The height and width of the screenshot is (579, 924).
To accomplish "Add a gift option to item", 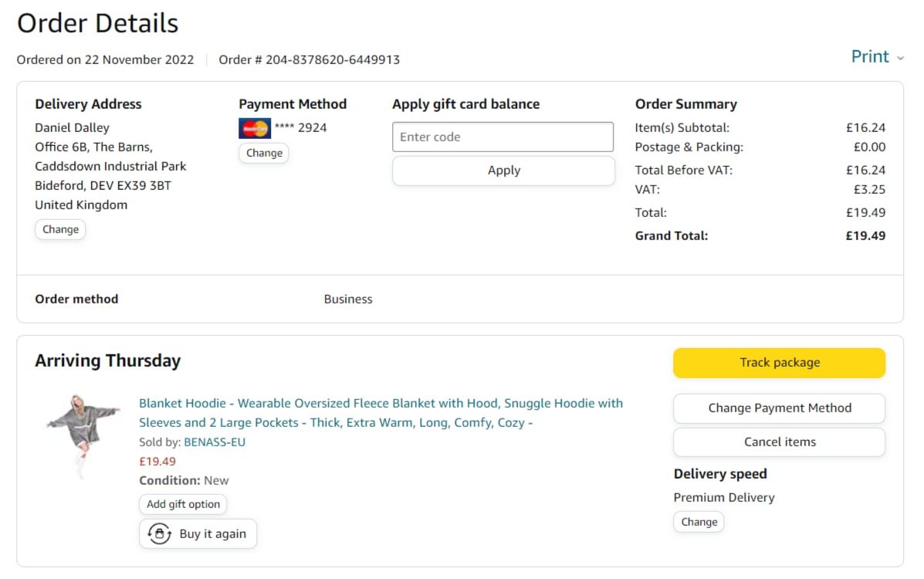I will 183,504.
